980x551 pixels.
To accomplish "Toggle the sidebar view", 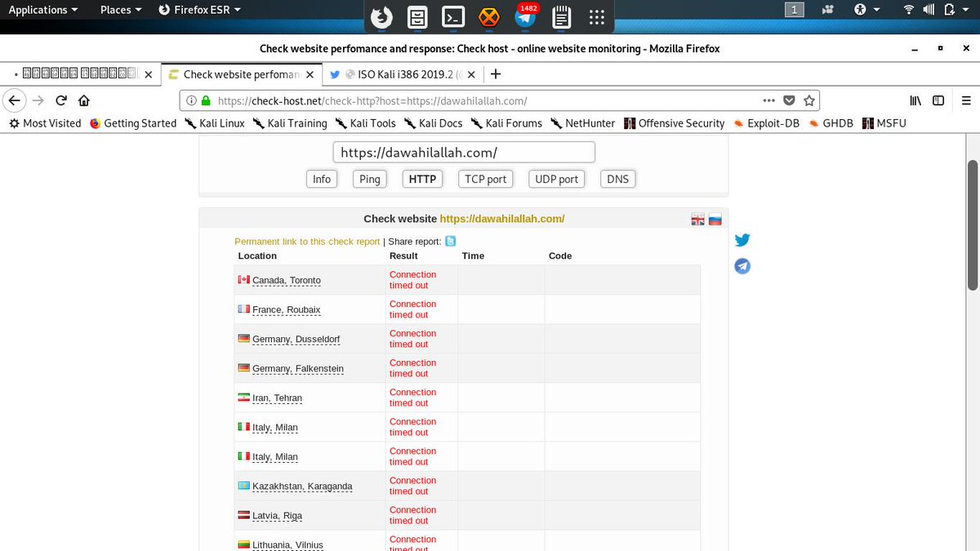I will pos(938,100).
